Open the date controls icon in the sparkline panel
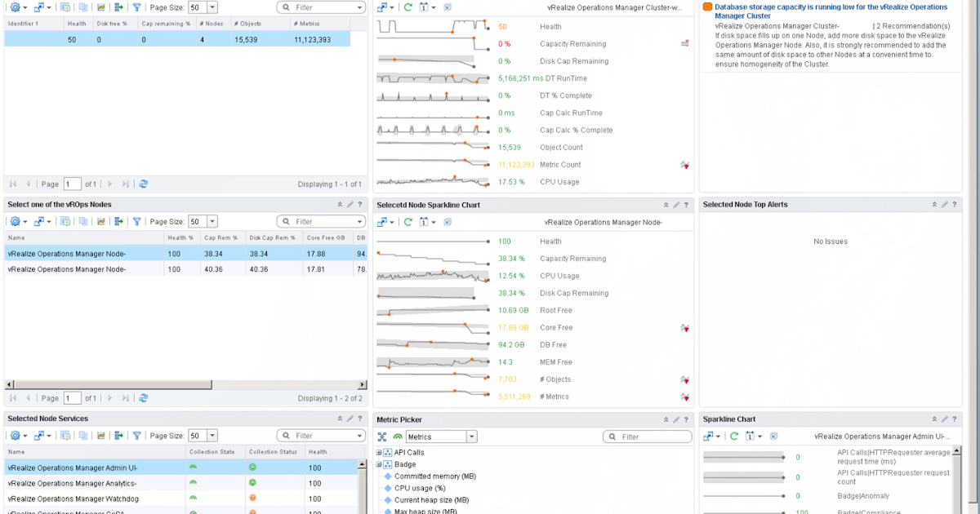 pyautogui.click(x=423, y=221)
